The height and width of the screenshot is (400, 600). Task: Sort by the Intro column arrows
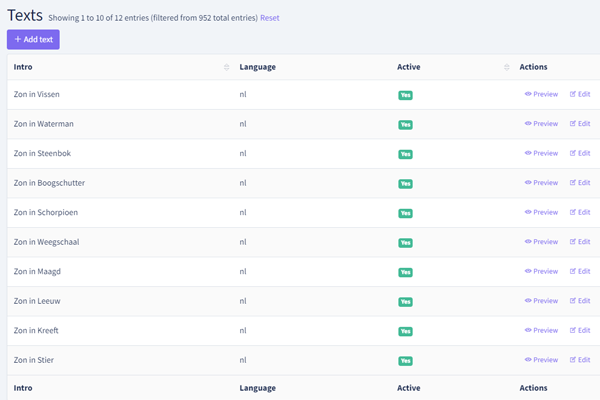[227, 67]
